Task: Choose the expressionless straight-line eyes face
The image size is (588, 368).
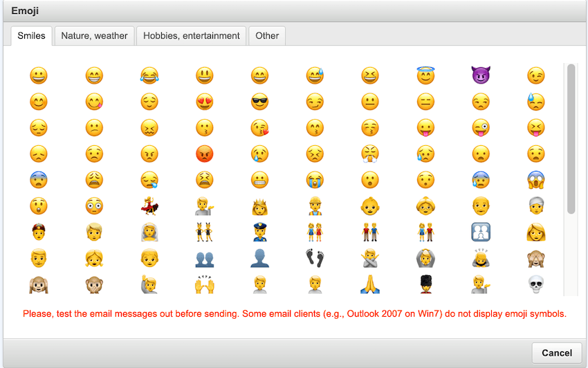Action: (x=425, y=102)
